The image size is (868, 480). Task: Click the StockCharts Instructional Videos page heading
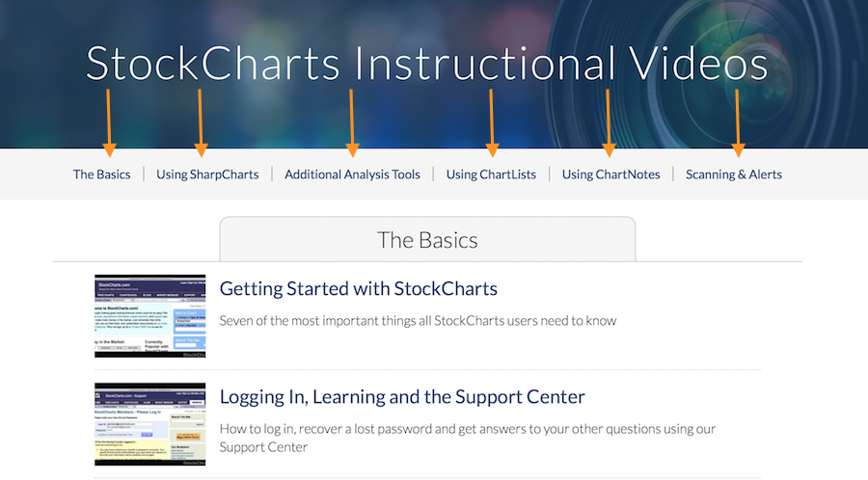click(x=426, y=64)
